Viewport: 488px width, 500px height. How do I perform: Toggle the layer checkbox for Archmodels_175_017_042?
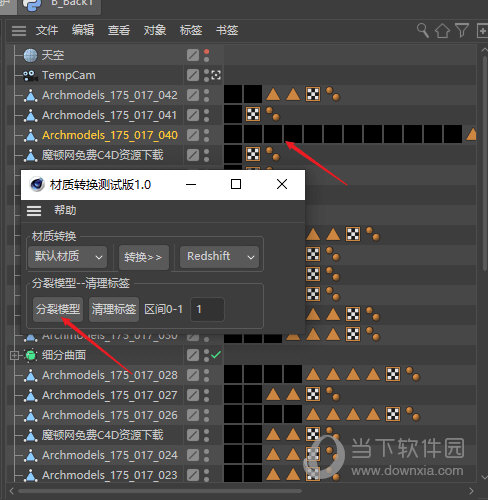[193, 95]
